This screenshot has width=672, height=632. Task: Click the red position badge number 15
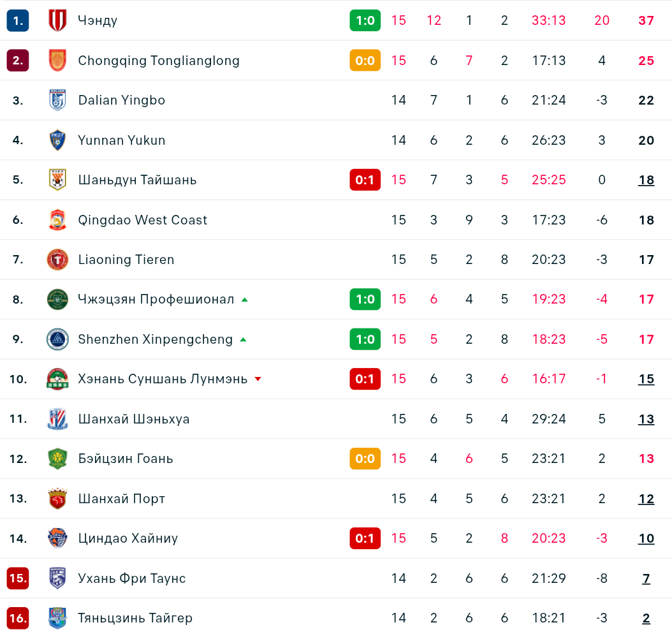click(18, 578)
